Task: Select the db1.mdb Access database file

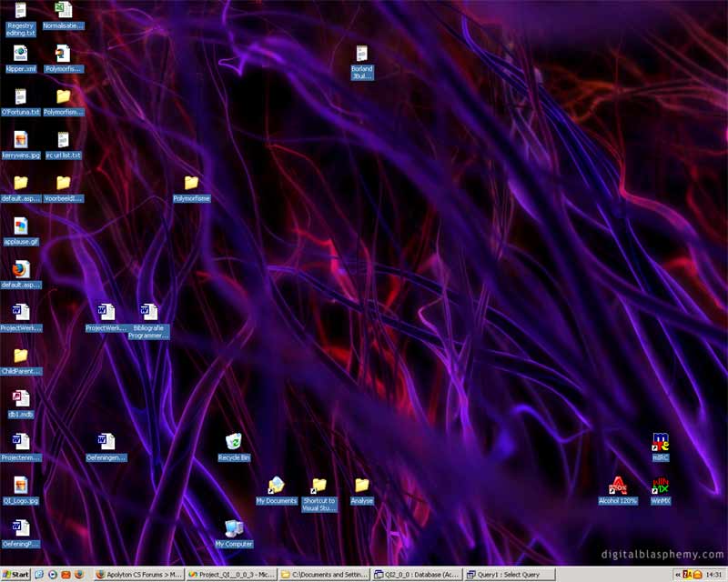Action: pos(20,398)
